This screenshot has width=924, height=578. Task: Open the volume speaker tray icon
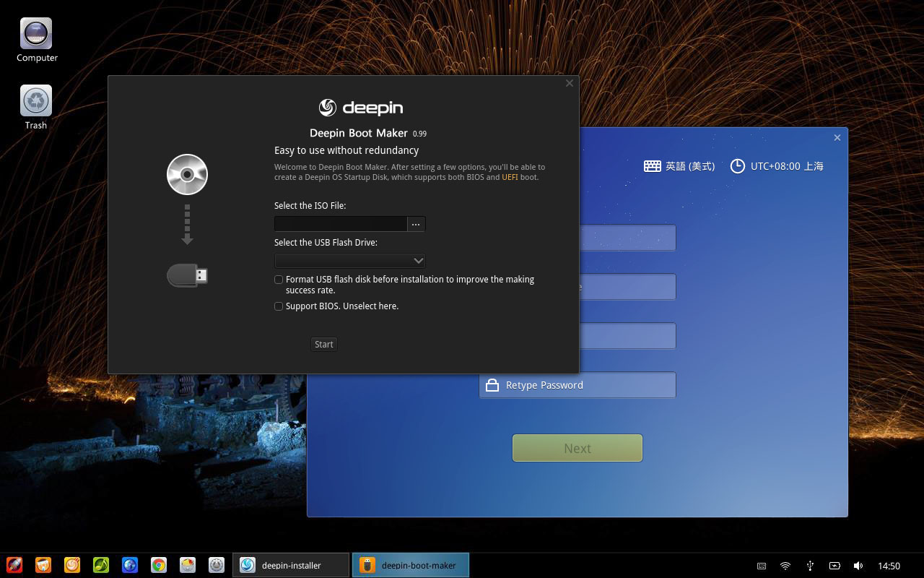858,566
